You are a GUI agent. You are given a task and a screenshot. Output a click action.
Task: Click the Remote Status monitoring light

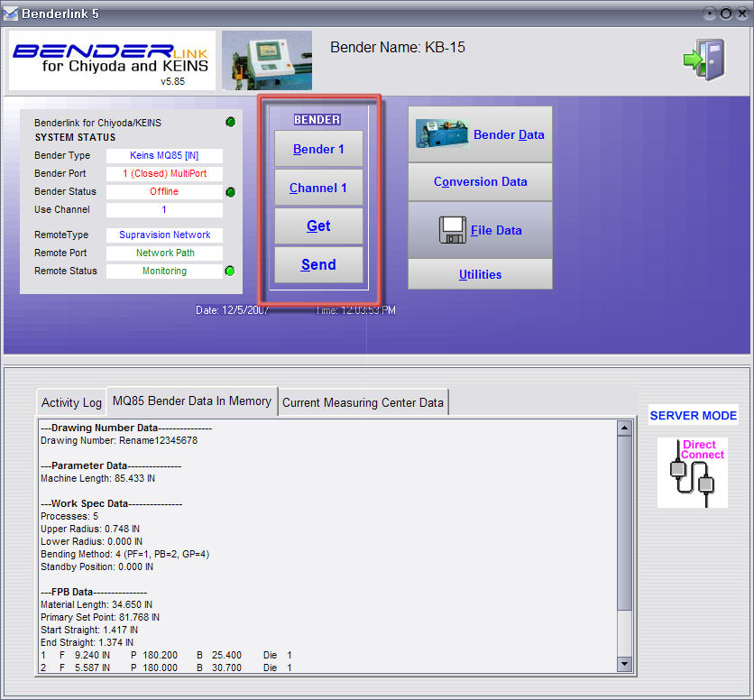[230, 272]
